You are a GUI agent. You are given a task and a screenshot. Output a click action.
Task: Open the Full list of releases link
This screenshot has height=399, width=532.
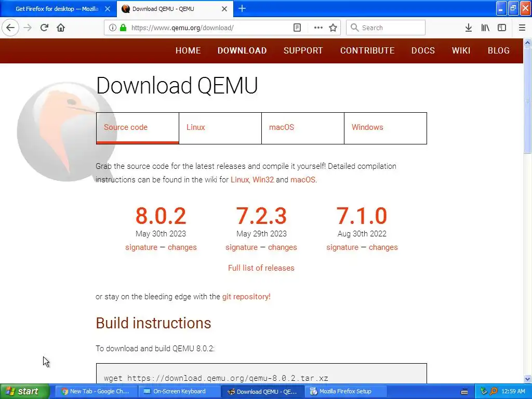pos(261,268)
